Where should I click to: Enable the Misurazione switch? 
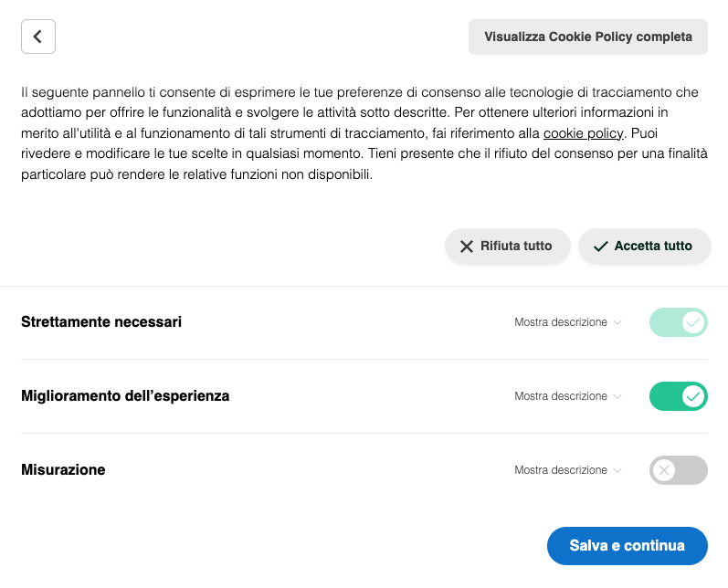(679, 470)
